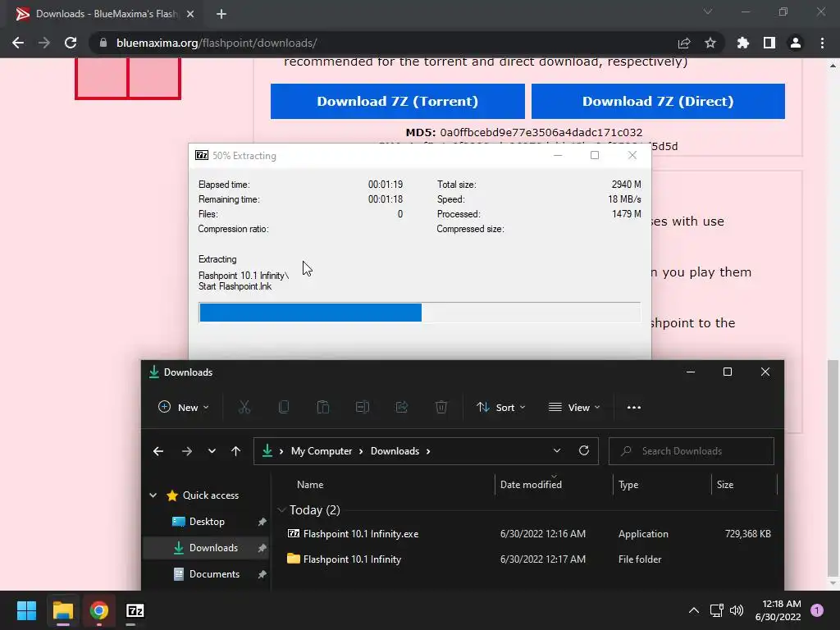Sort by the Name column header
The height and width of the screenshot is (630, 840).
[310, 485]
